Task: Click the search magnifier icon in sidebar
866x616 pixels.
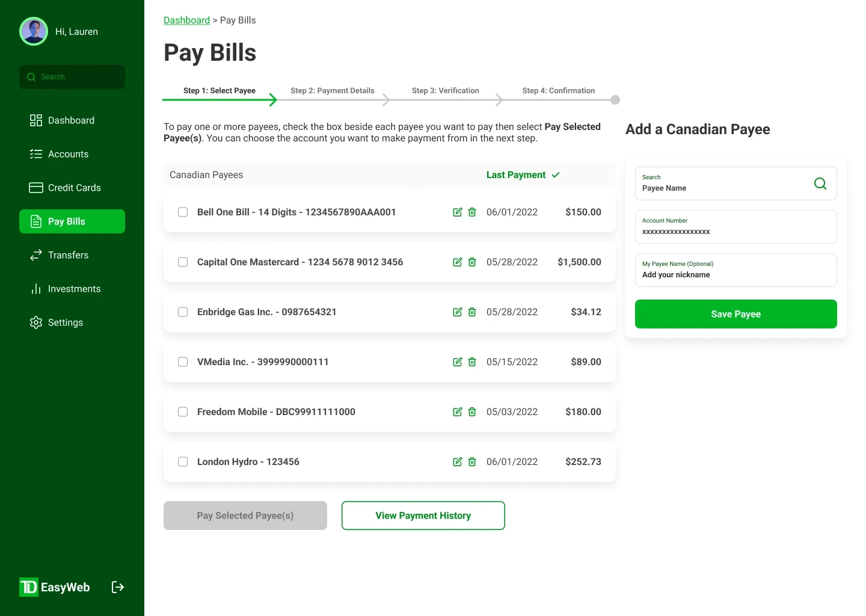Action: [x=31, y=77]
